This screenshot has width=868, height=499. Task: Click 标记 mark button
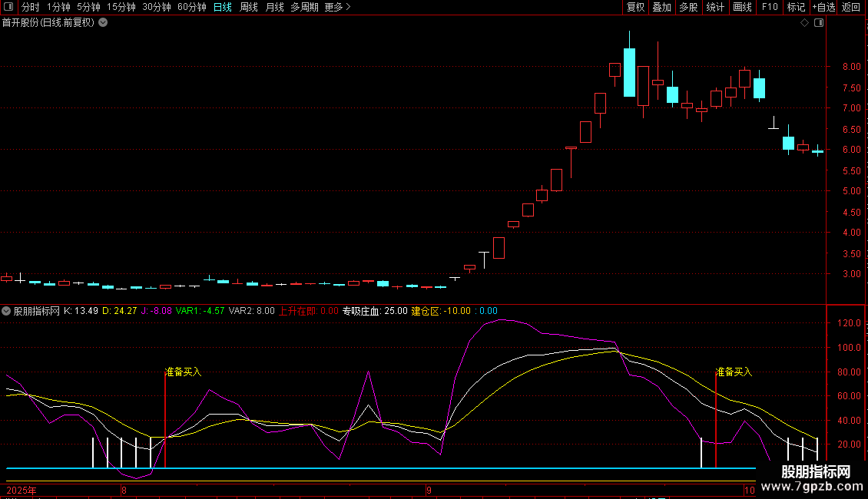coord(796,7)
